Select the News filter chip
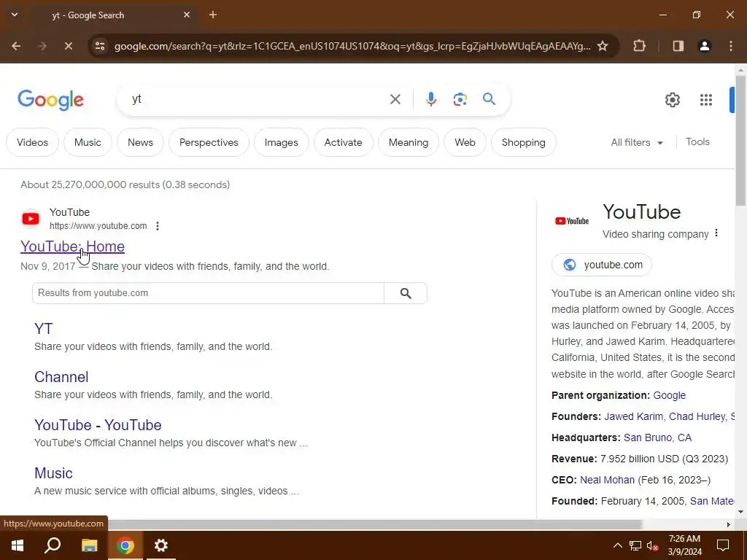Screen dimensions: 747x560 (140, 142)
